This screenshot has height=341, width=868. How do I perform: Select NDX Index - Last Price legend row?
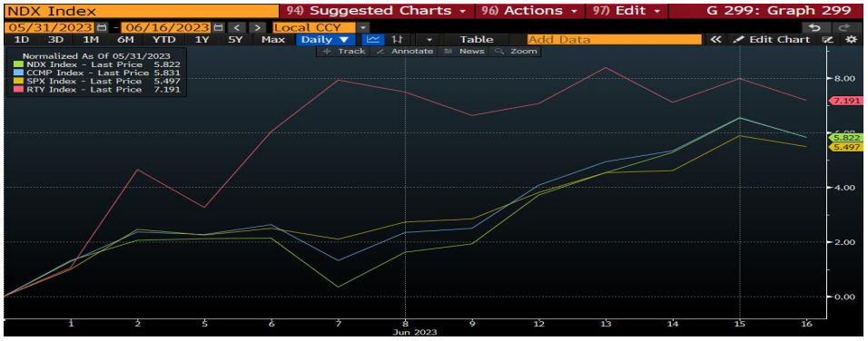click(x=97, y=64)
